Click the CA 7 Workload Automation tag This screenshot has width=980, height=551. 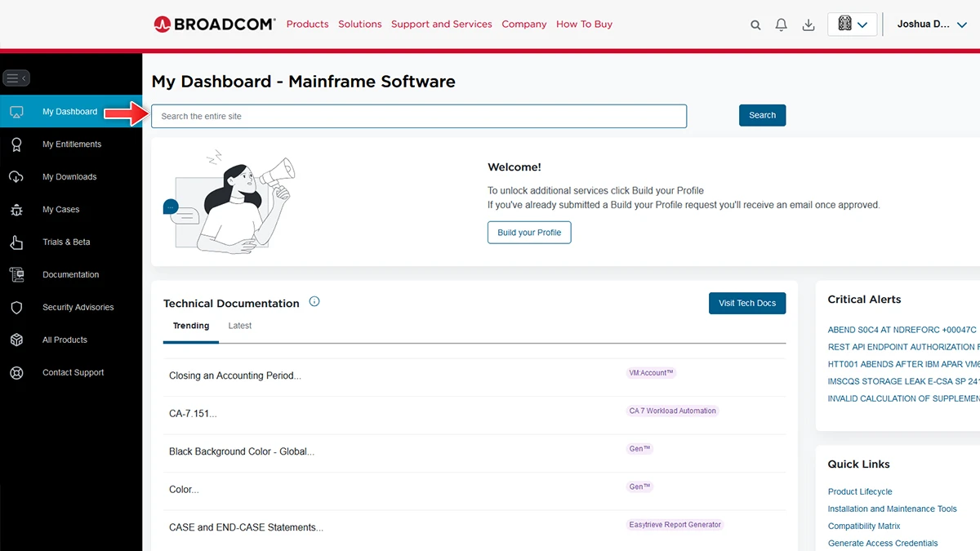click(672, 411)
